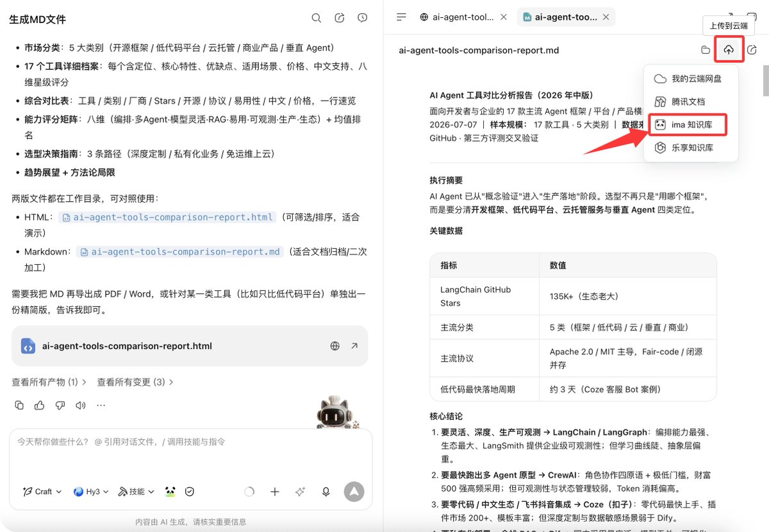Expand 查看所有产物 (1)
The width and height of the screenshot is (769, 532).
tap(49, 382)
